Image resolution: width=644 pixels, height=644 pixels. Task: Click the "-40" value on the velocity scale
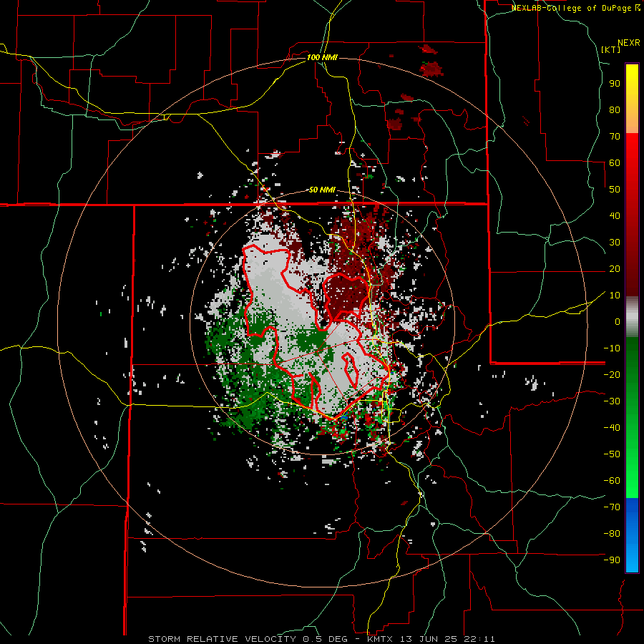pos(612,428)
